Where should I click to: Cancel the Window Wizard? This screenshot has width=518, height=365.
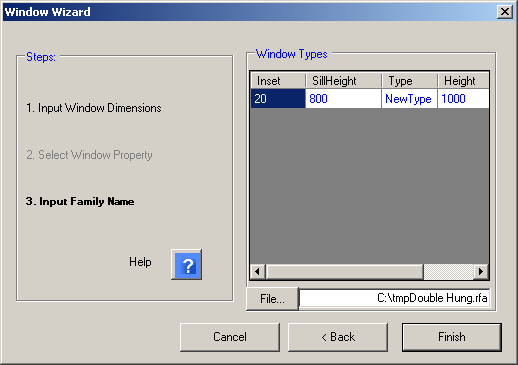(230, 337)
